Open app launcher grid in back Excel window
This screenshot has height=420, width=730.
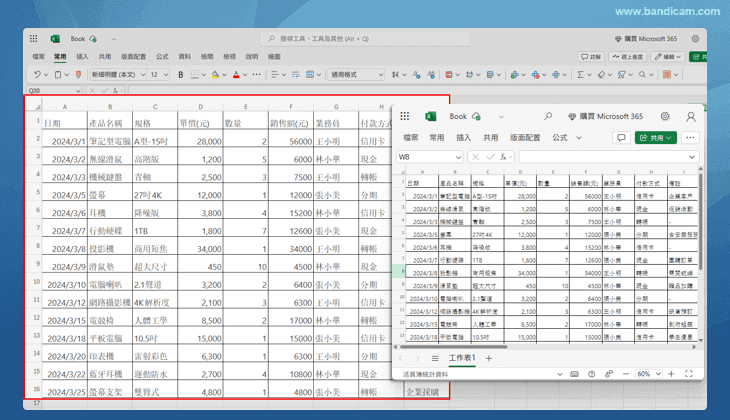pyautogui.click(x=34, y=39)
